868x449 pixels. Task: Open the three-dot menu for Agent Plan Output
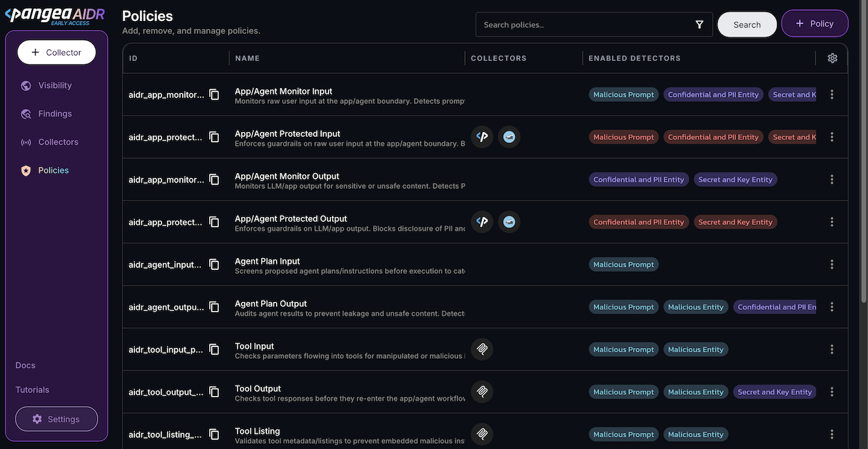832,307
